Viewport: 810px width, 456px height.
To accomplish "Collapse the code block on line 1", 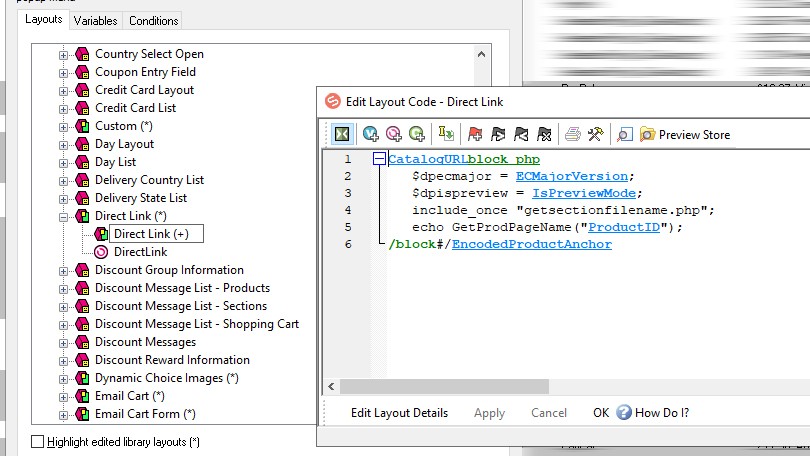I will click(379, 159).
